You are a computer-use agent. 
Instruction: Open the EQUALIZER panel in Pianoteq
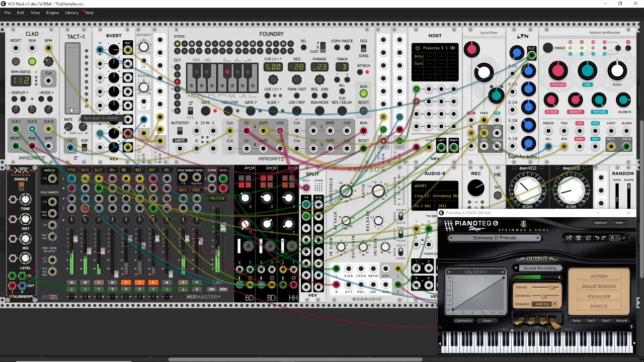[599, 296]
